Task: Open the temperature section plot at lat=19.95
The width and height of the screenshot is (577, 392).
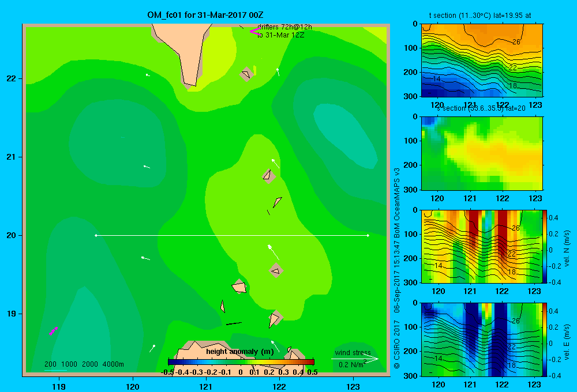Action: [x=482, y=61]
